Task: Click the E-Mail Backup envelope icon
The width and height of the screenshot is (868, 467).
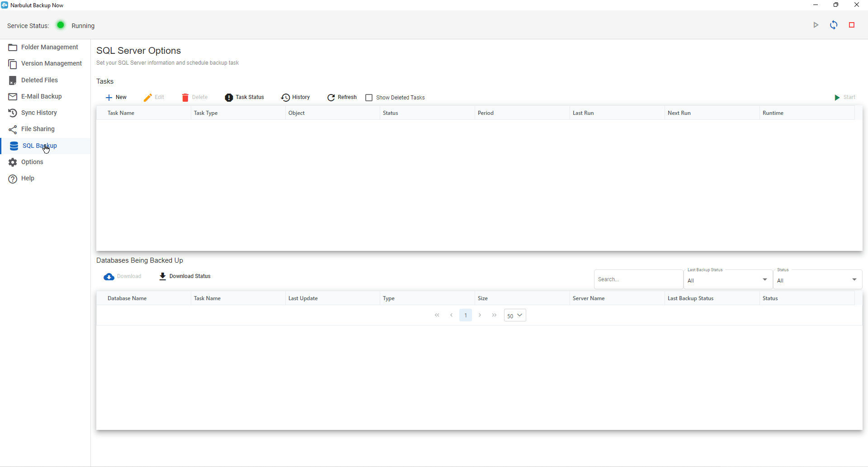Action: [13, 97]
